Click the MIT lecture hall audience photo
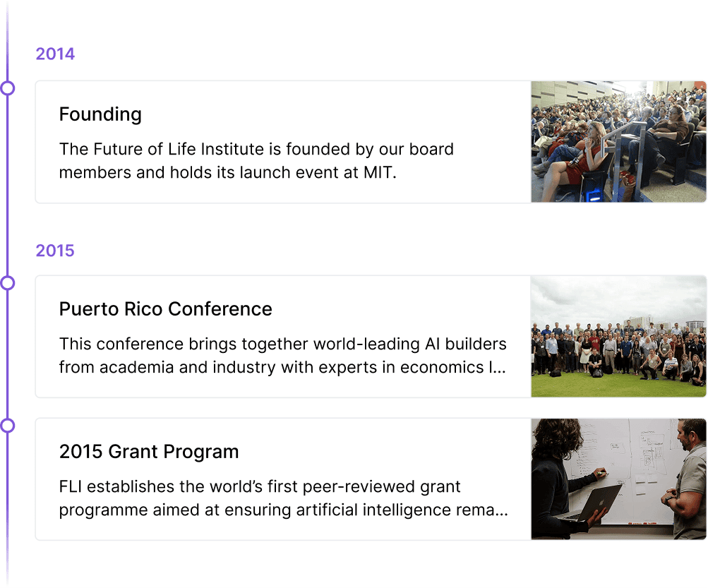 (618, 141)
